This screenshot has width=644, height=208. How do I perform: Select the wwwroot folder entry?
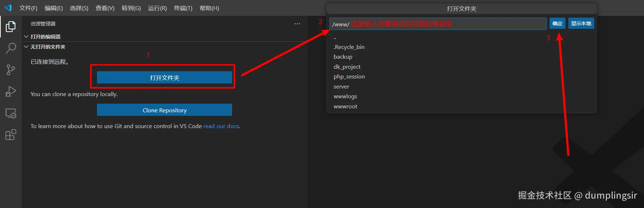pyautogui.click(x=461, y=107)
